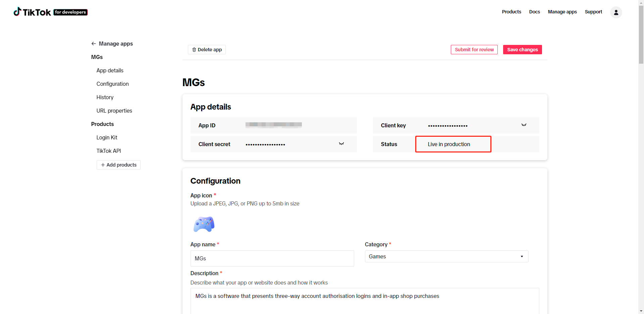The height and width of the screenshot is (314, 644).
Task: Delete the app with Delete app button
Action: (207, 50)
